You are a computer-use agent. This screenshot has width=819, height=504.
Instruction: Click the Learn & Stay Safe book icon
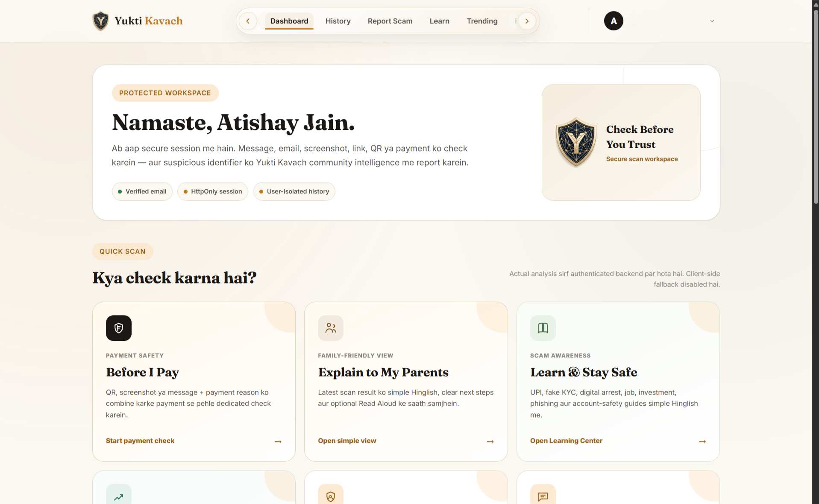[543, 328]
